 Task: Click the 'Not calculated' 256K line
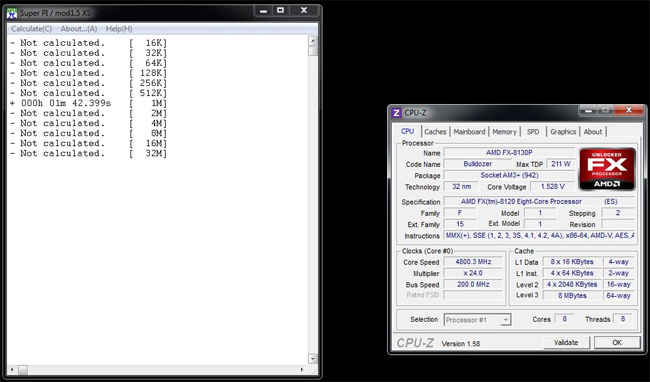coord(88,83)
